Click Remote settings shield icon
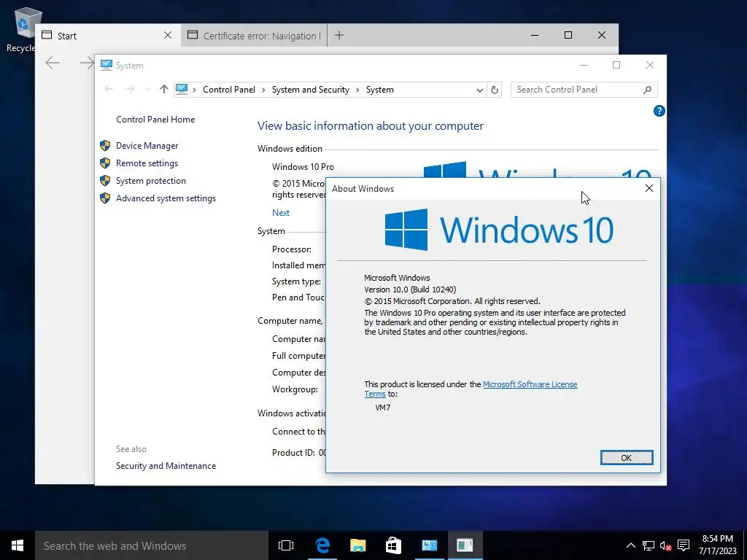The image size is (747, 560). coord(105,163)
